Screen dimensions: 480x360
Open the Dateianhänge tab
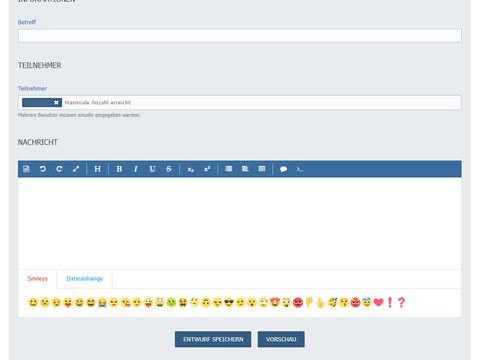click(x=84, y=279)
